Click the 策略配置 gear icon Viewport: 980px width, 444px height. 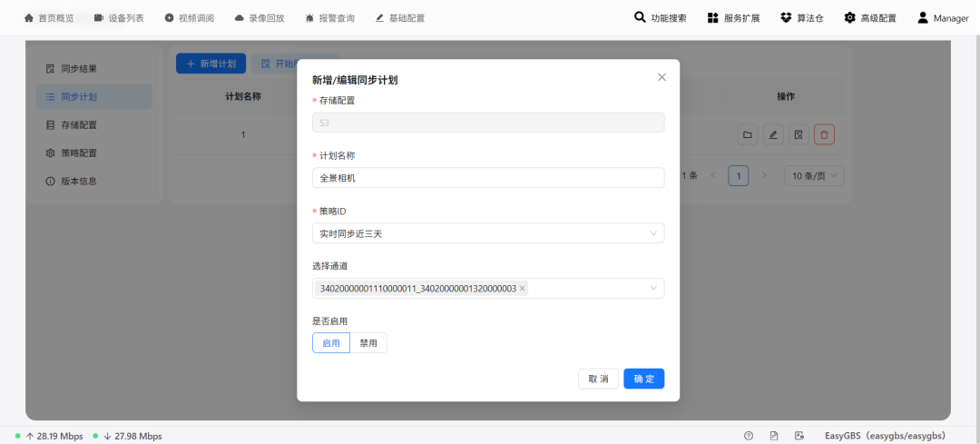[x=51, y=153]
